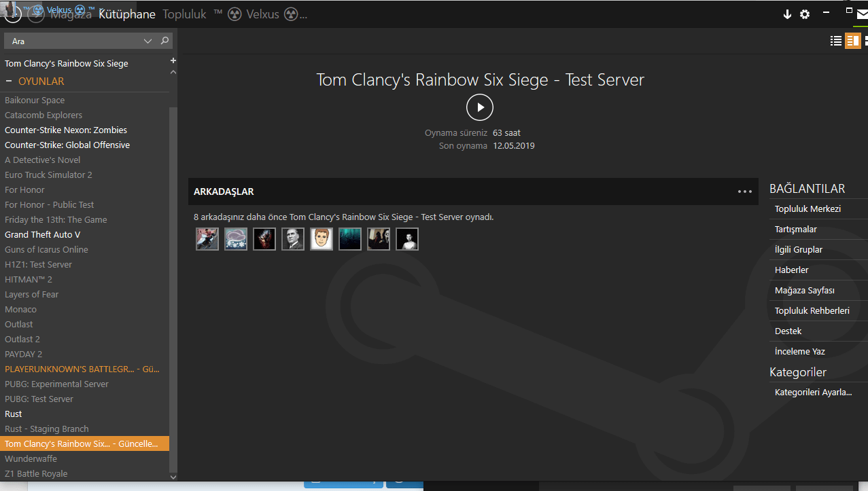Viewport: 868px width, 491px height.
Task: Open search filter dropdown chevron
Action: 148,41
